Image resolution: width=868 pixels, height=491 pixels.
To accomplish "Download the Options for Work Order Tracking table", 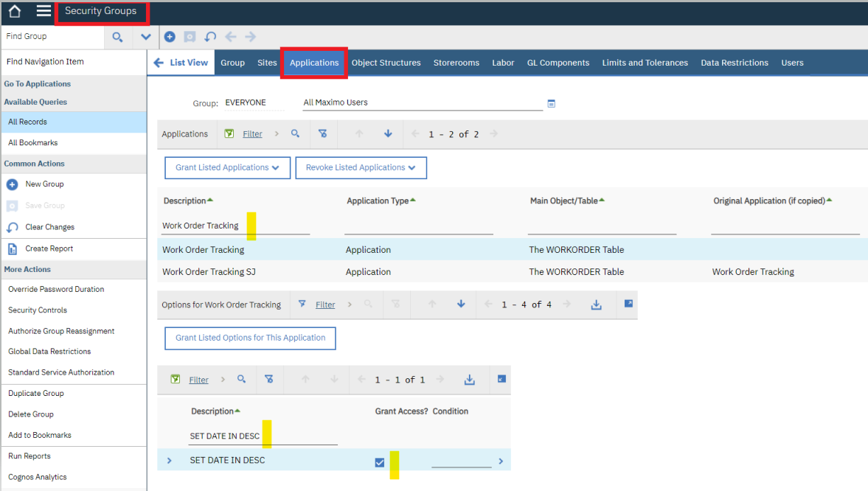I will [596, 304].
